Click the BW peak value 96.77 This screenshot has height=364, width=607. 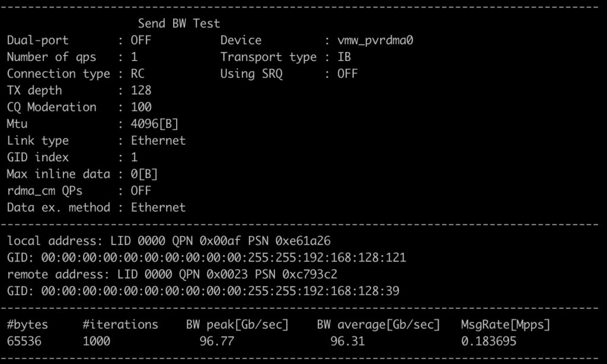click(217, 341)
